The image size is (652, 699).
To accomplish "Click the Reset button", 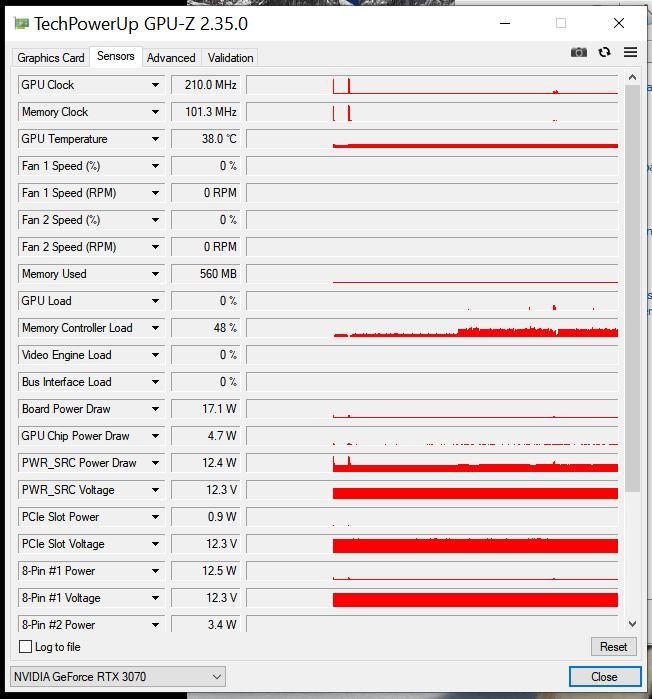I will tap(613, 646).
